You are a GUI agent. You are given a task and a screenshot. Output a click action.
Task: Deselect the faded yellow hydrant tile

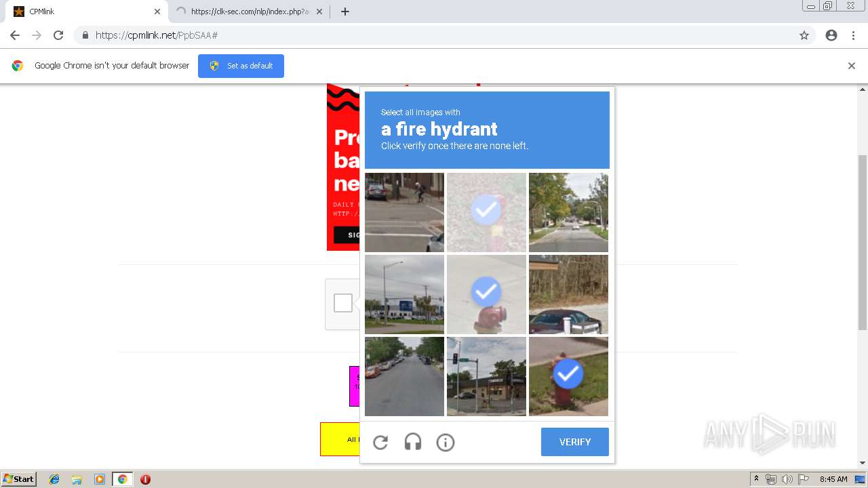point(486,212)
